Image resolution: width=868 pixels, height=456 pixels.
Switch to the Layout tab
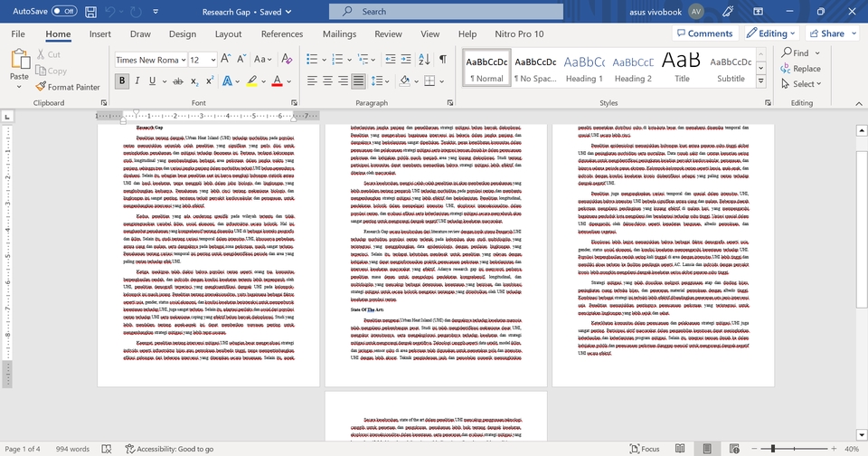click(228, 34)
